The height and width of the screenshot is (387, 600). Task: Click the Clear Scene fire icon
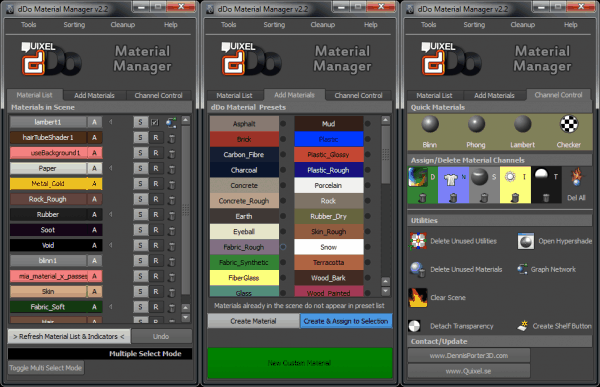[x=418, y=298]
